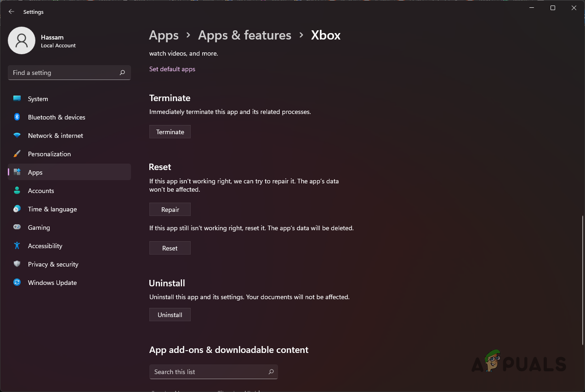The image size is (585, 392).
Task: Focus the Search this list field
Action: (209, 372)
